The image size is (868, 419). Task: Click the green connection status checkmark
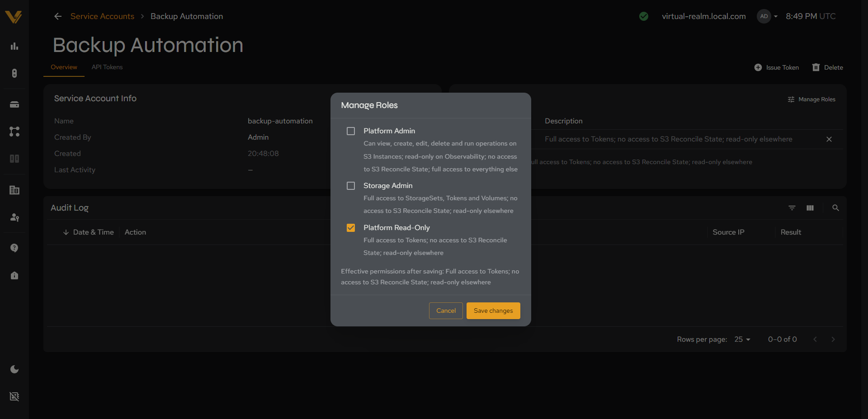tap(644, 16)
